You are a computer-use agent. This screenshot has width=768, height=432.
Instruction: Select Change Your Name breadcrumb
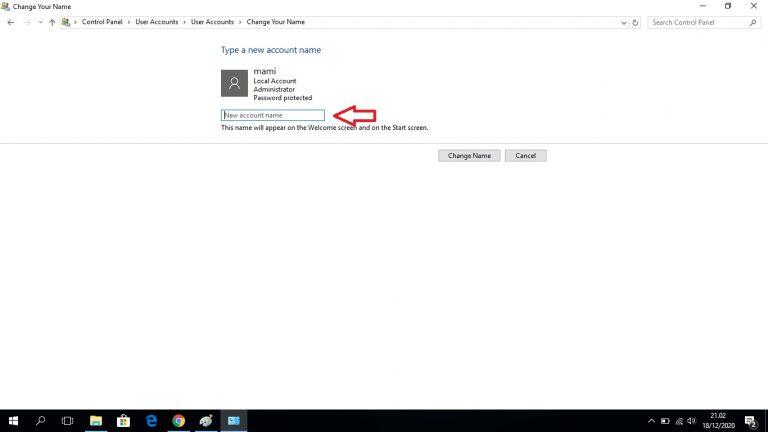(275, 22)
